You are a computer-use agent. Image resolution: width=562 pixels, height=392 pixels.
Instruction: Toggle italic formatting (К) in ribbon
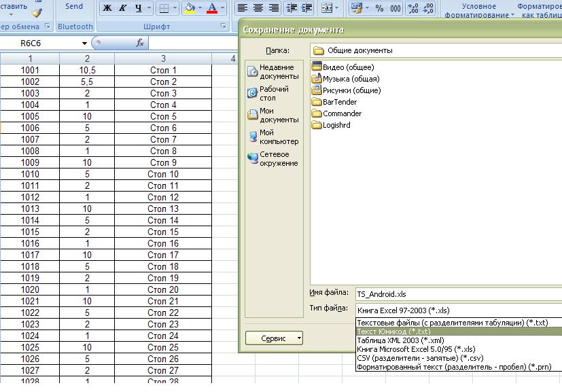click(122, 8)
